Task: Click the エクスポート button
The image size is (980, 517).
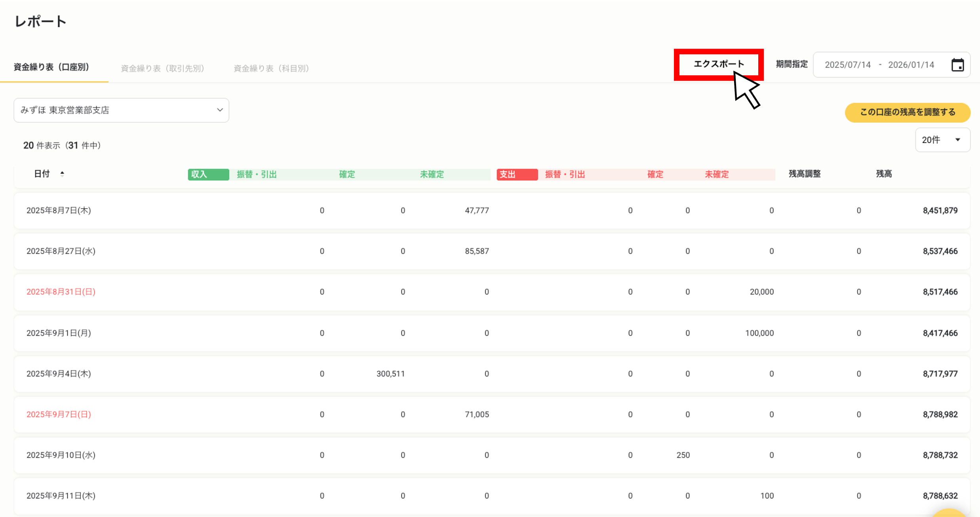Action: [x=718, y=65]
